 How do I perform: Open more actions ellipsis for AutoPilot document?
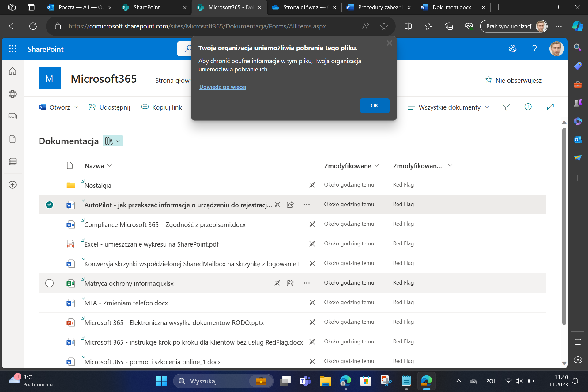point(307,205)
